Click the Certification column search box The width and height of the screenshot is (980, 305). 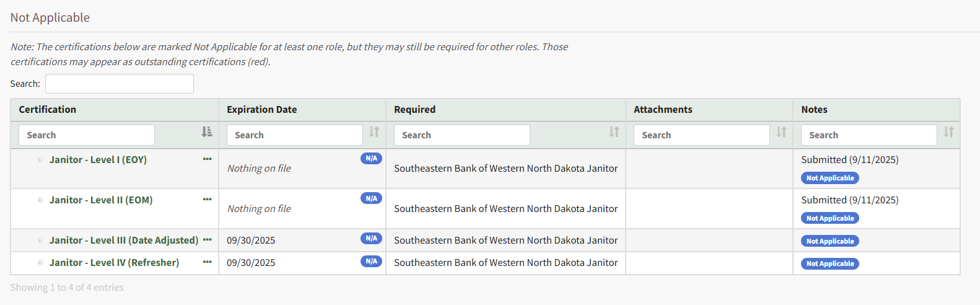(x=87, y=135)
